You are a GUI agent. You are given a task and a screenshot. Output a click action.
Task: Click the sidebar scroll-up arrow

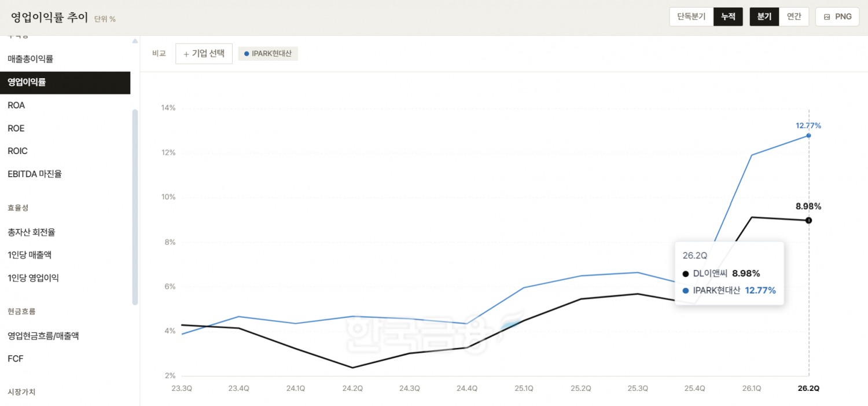[135, 41]
